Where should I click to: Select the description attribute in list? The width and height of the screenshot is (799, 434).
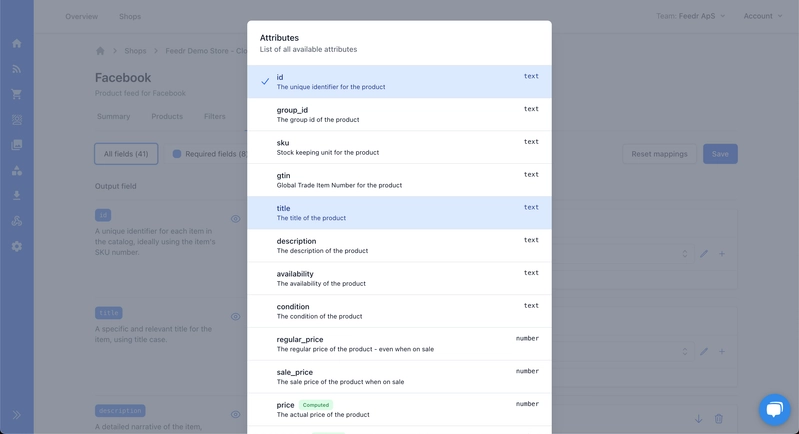coord(400,246)
